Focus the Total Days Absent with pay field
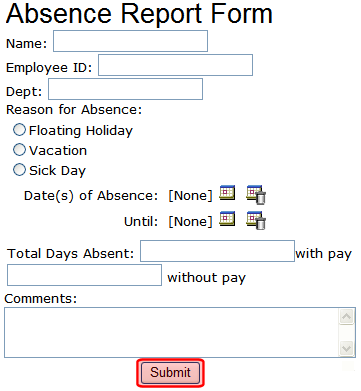The image size is (361, 391). point(217,251)
